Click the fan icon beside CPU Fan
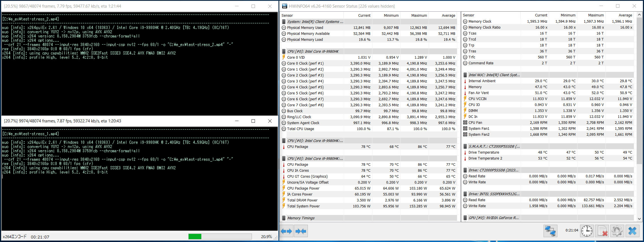644x242 pixels. tap(465, 122)
